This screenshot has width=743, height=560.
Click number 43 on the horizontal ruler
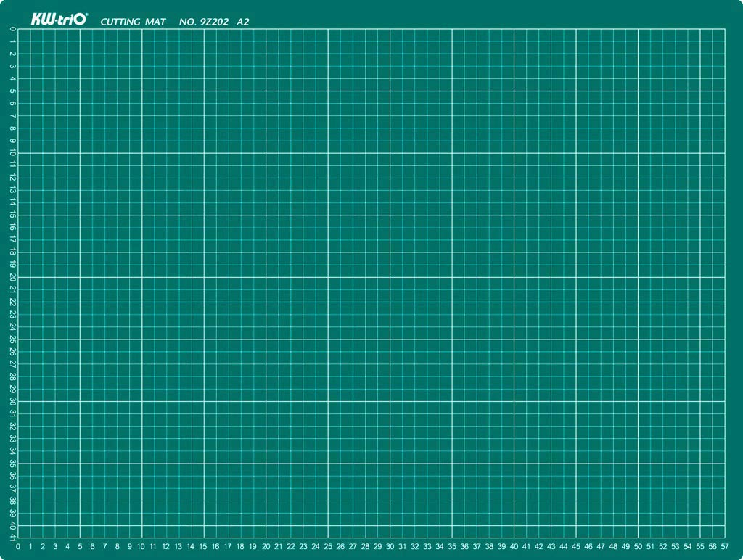551,546
